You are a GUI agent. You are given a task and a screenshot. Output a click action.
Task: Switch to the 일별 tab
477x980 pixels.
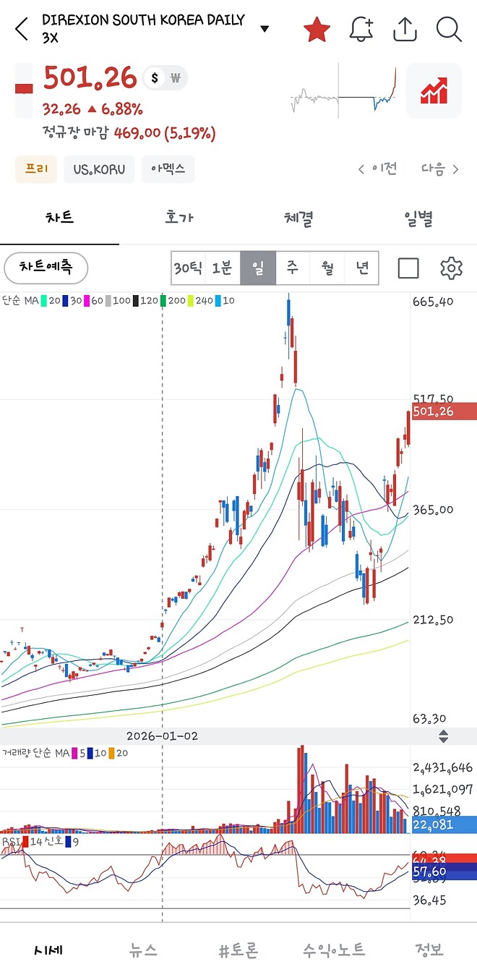418,218
